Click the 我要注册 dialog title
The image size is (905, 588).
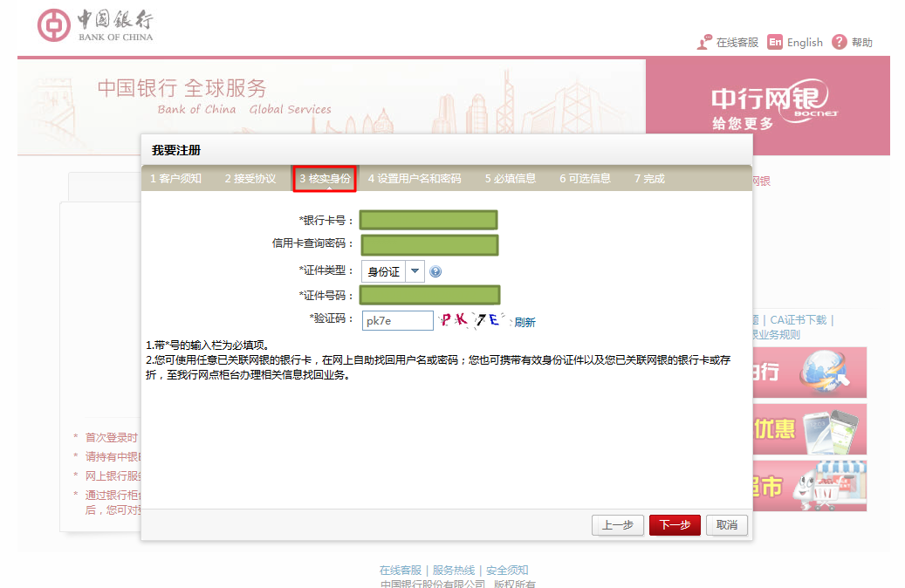coord(176,150)
